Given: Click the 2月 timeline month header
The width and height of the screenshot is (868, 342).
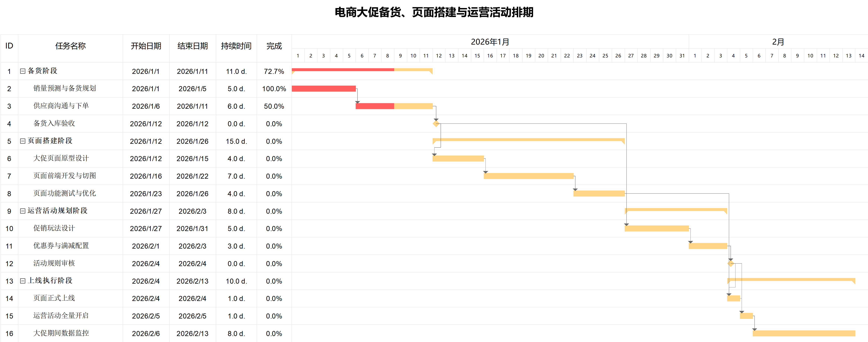Looking at the screenshot, I should point(778,42).
